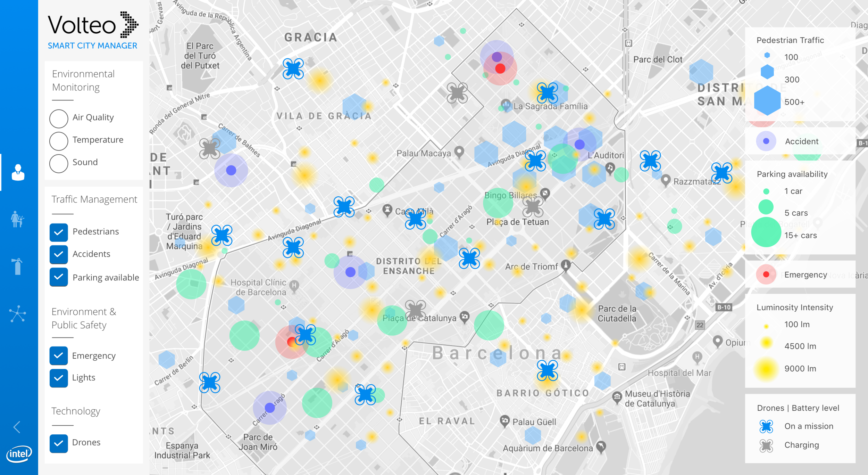The image size is (868, 475).
Task: Select the drone near Razzmatazz
Action: pos(722,173)
